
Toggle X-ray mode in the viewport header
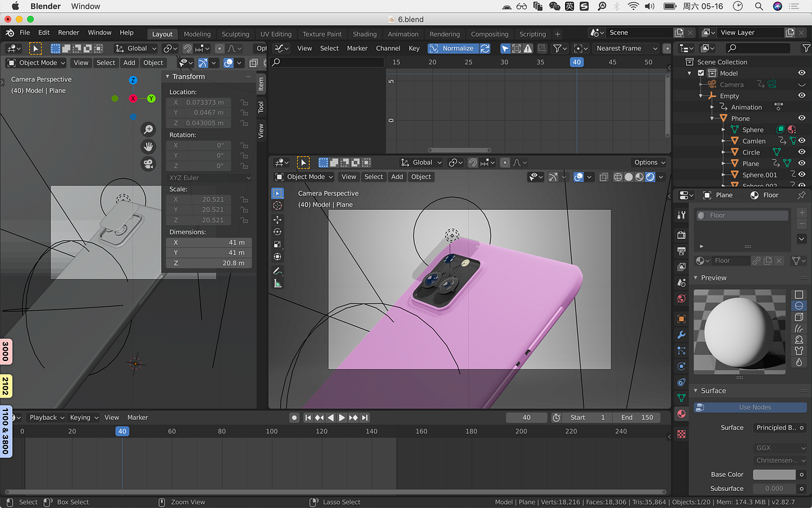point(603,177)
